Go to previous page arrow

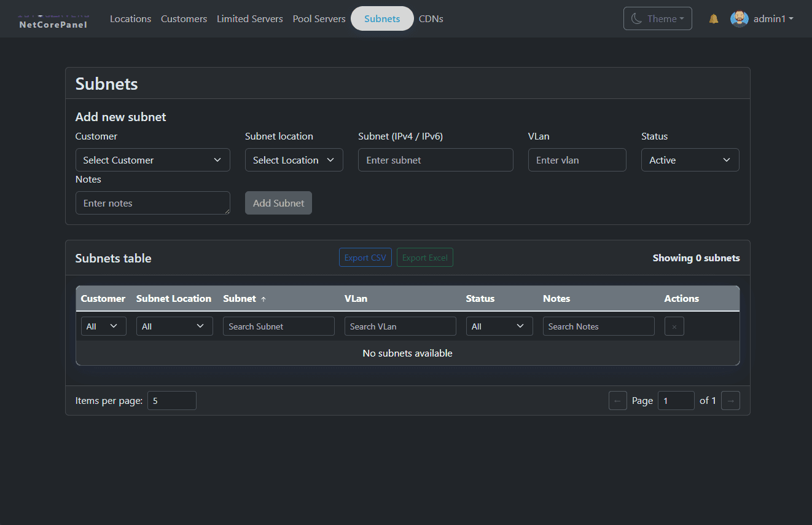pyautogui.click(x=618, y=401)
